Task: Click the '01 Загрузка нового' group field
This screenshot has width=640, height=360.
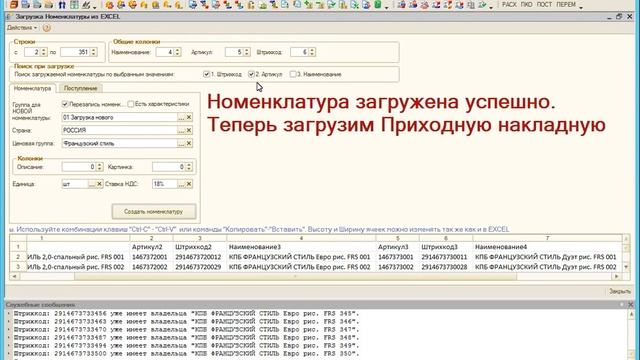Action: (x=119, y=118)
